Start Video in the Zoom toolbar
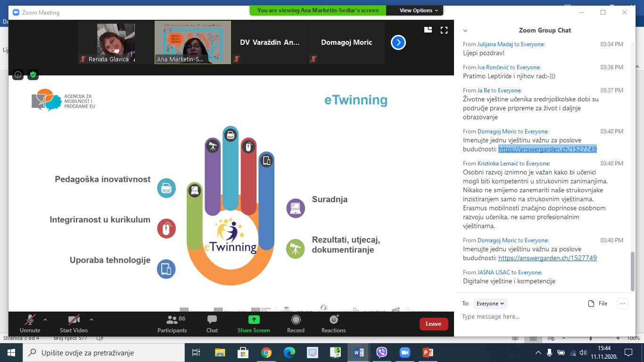 [74, 324]
